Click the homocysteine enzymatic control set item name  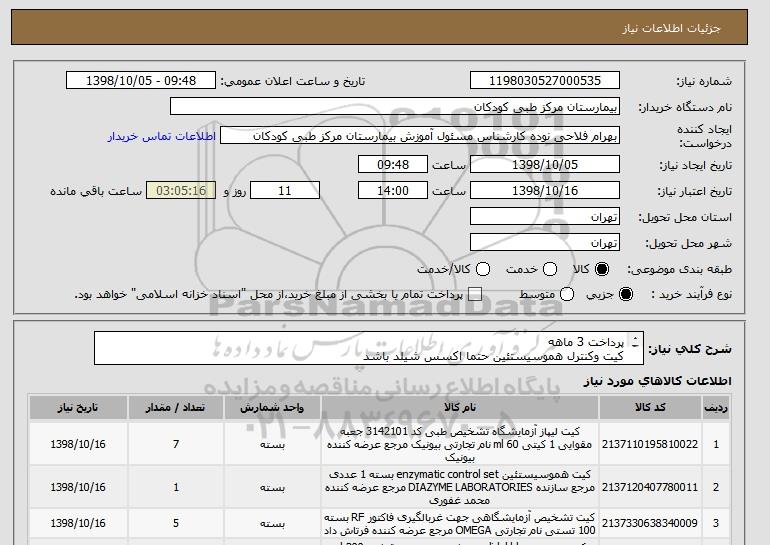(x=460, y=488)
